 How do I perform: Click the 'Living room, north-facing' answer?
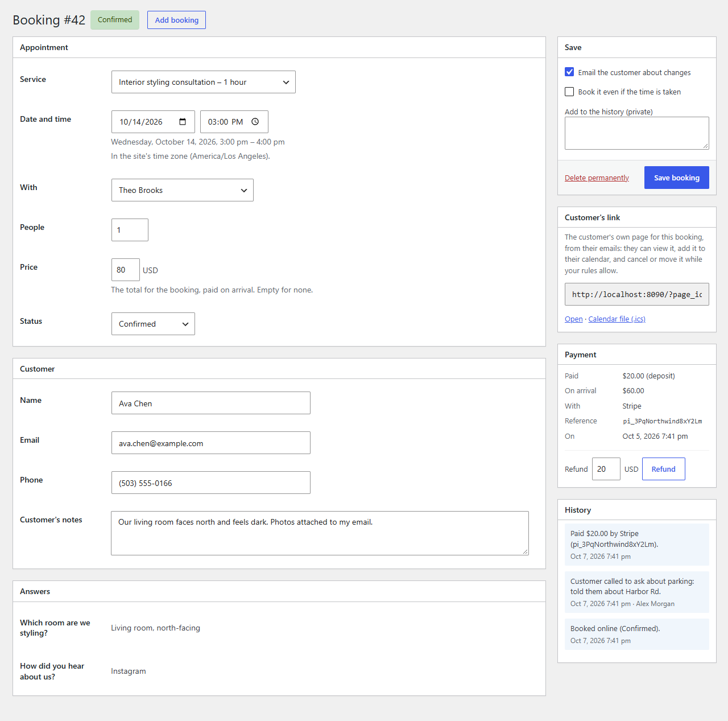click(x=155, y=628)
